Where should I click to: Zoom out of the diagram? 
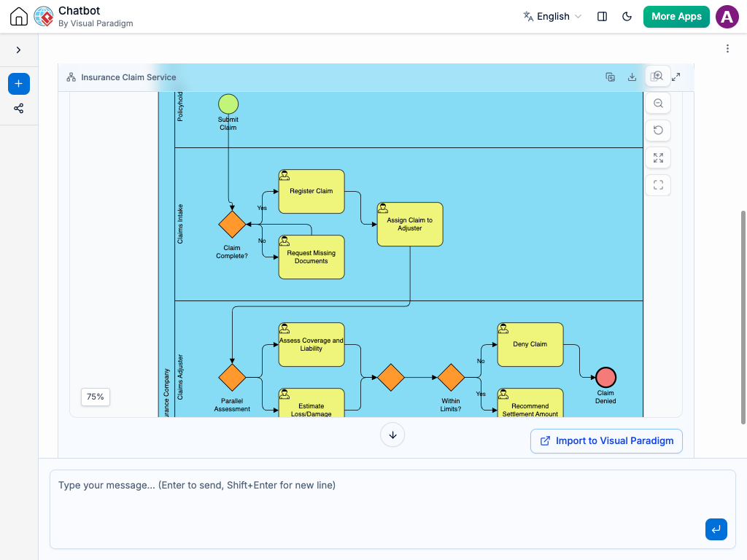(658, 104)
